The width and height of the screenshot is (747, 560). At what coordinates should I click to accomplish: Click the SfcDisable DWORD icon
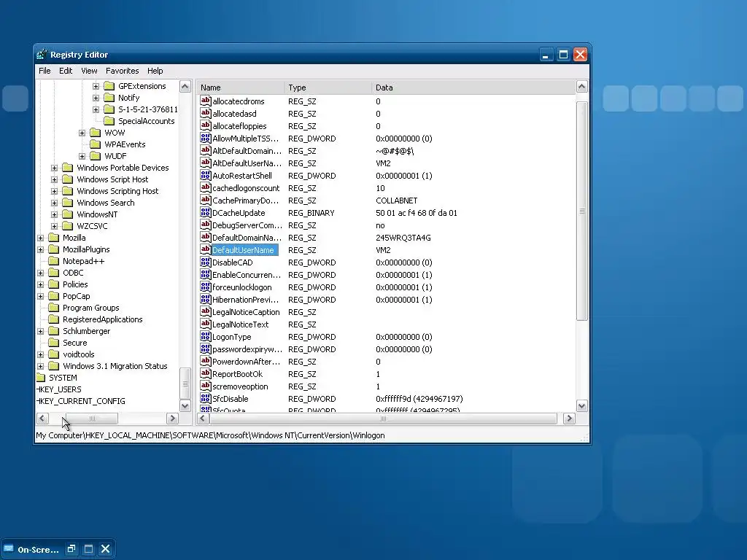tap(205, 398)
